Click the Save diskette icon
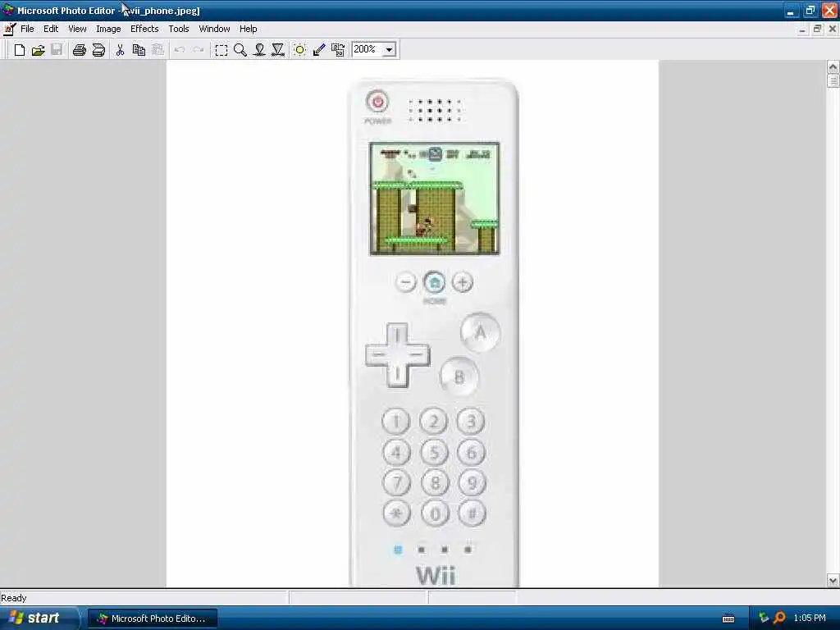 click(57, 50)
